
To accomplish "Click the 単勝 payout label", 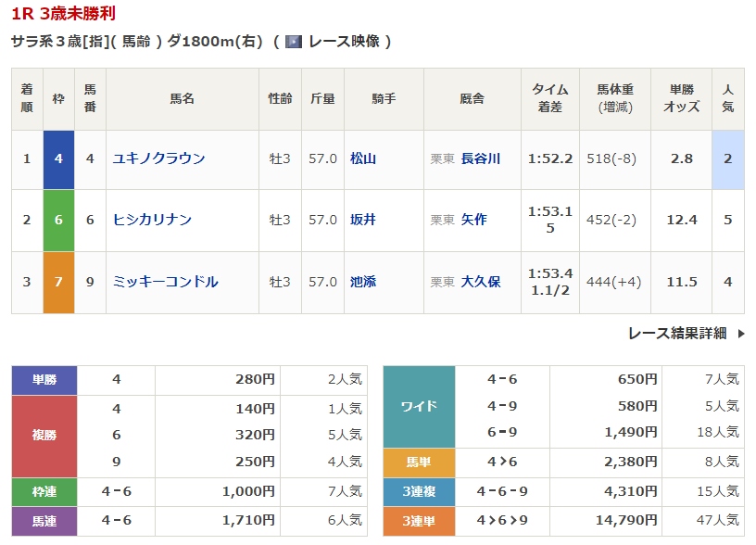I will [44, 379].
